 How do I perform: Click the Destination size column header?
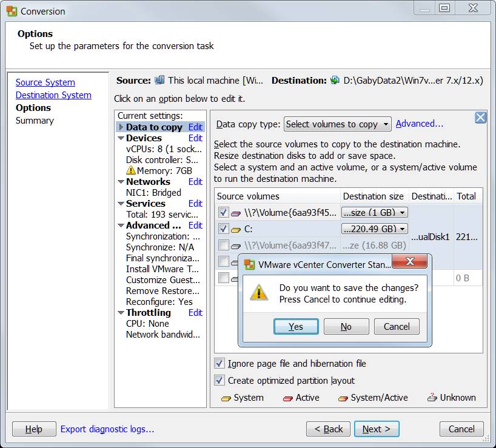(375, 196)
